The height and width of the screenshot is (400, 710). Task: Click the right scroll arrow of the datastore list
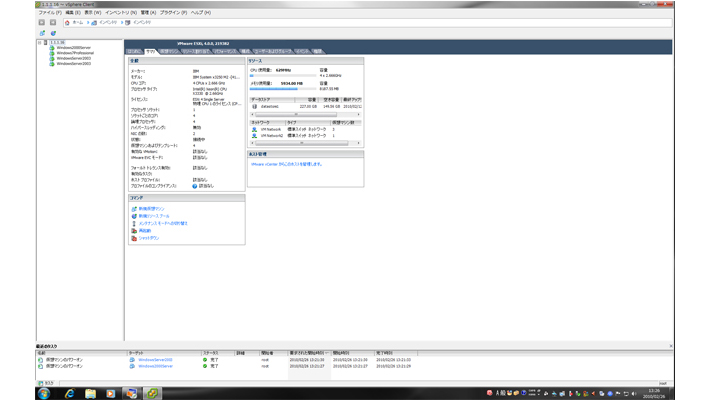[359, 114]
